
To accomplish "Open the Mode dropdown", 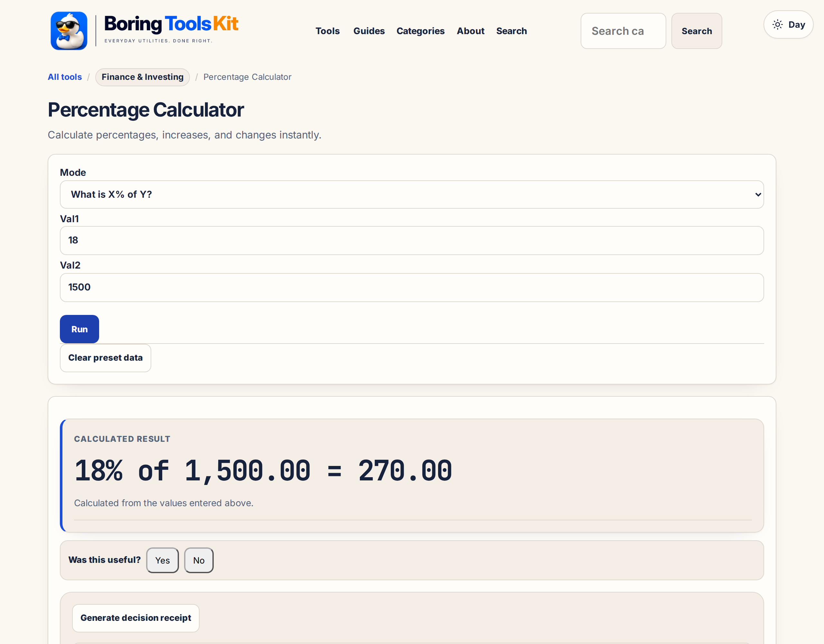I will tap(412, 194).
